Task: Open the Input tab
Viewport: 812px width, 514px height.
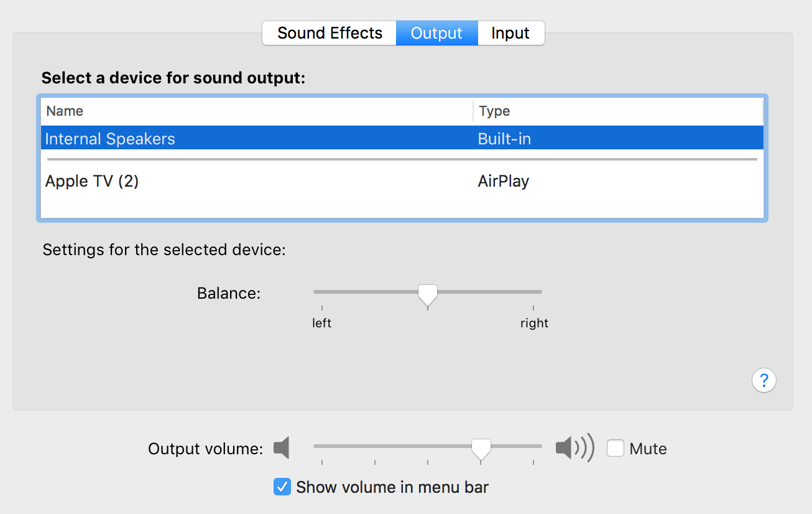Action: coord(510,33)
